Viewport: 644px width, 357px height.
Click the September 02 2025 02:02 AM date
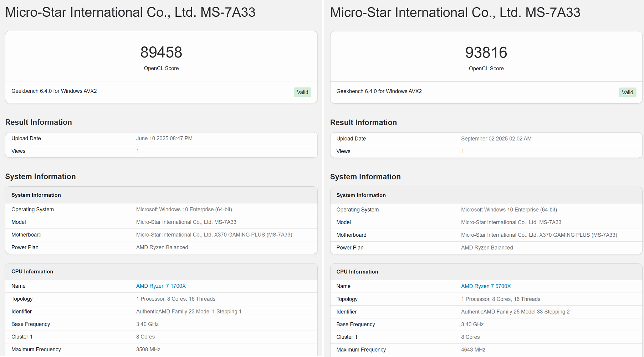(x=496, y=139)
